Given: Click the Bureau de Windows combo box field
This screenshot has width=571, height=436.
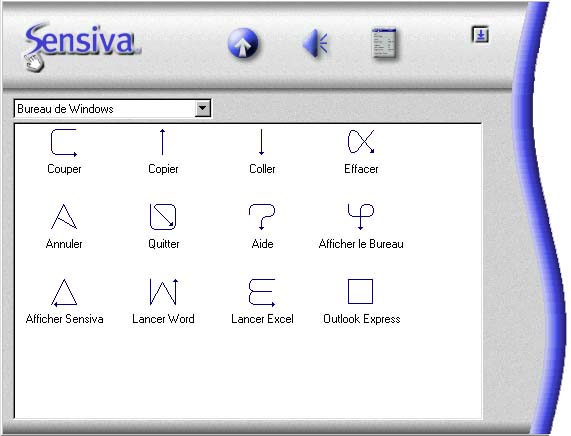Looking at the screenshot, I should coord(112,109).
